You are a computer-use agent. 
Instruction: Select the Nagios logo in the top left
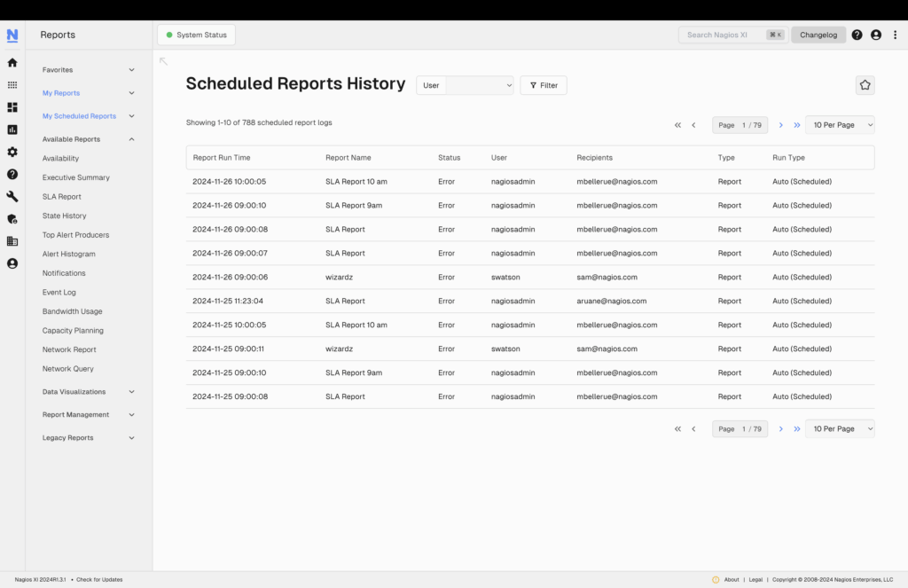click(x=12, y=35)
